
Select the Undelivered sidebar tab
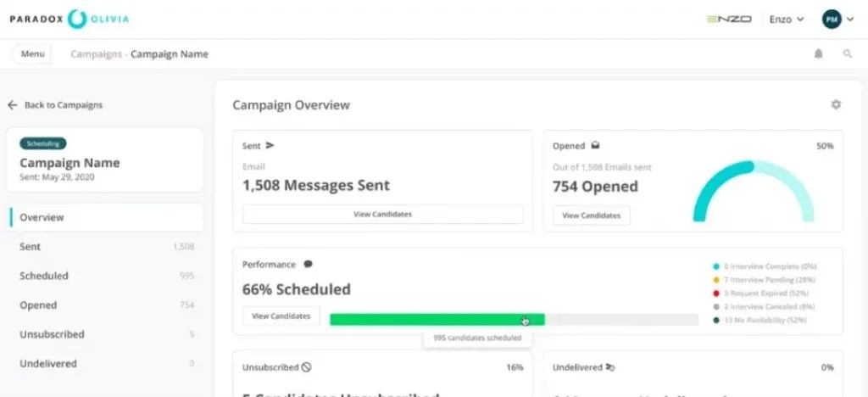[x=105, y=364]
